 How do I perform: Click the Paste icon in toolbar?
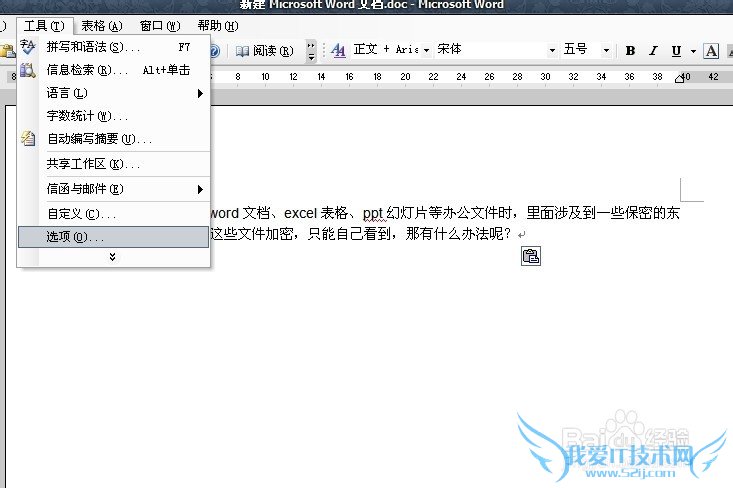(x=7, y=50)
